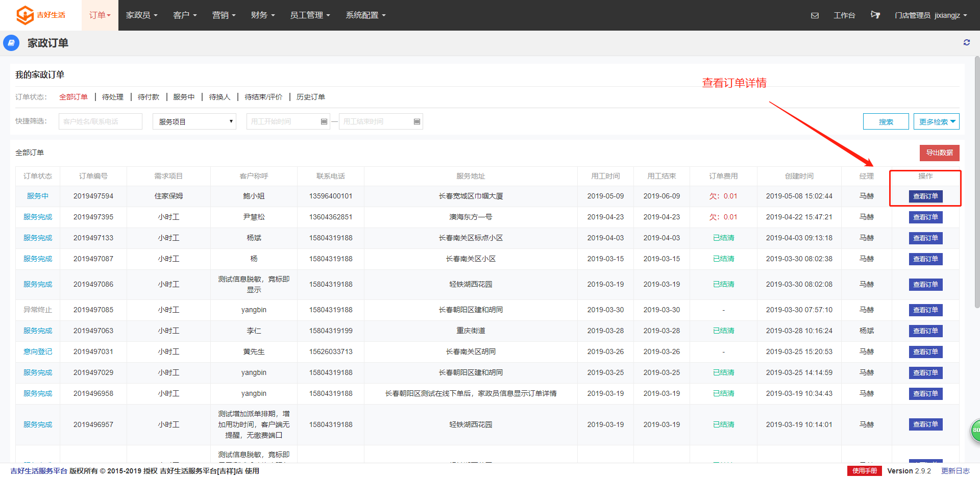980x478 pixels.
Task: Click 查看订单 for order 2019497085
Action: tap(925, 310)
